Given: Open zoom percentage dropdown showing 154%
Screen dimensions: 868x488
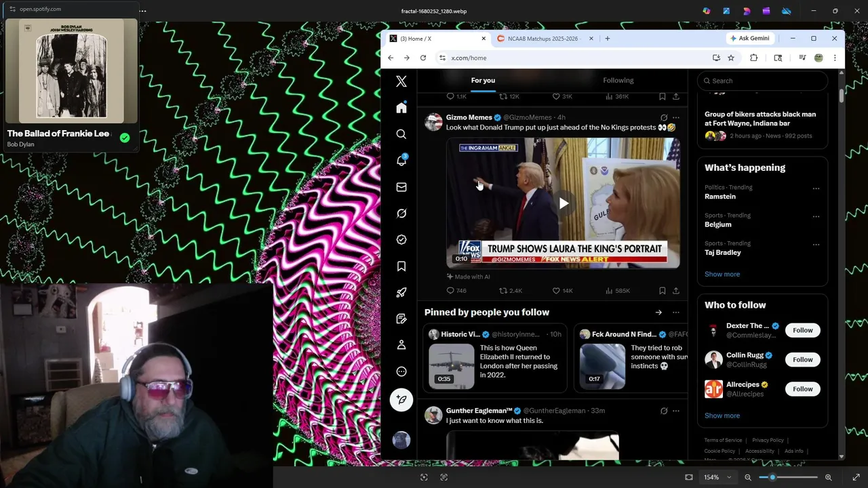Looking at the screenshot, I should [x=717, y=477].
